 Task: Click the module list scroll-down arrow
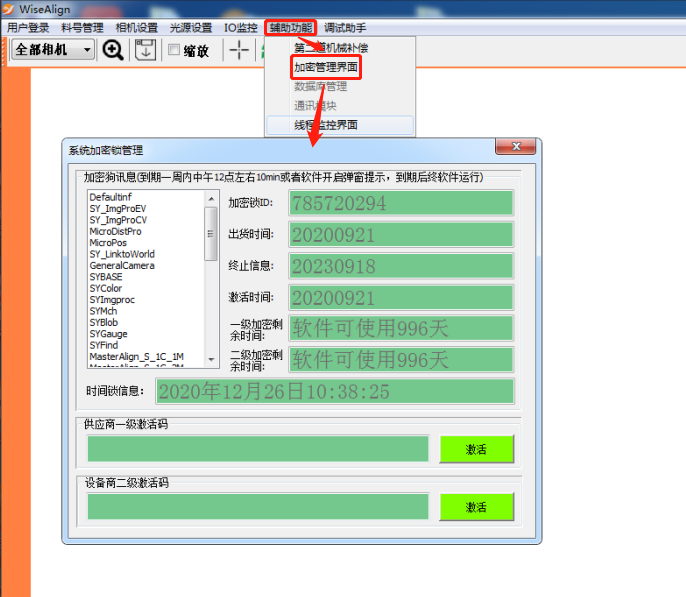pyautogui.click(x=211, y=357)
